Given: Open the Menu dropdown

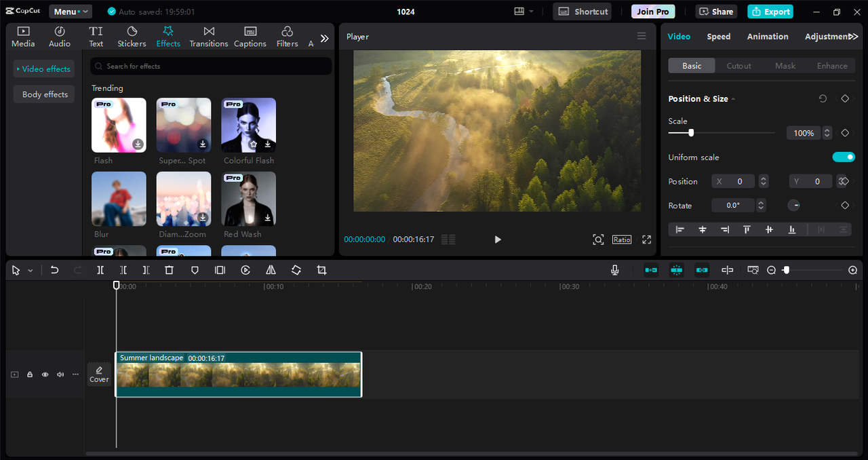Looking at the screenshot, I should point(71,12).
